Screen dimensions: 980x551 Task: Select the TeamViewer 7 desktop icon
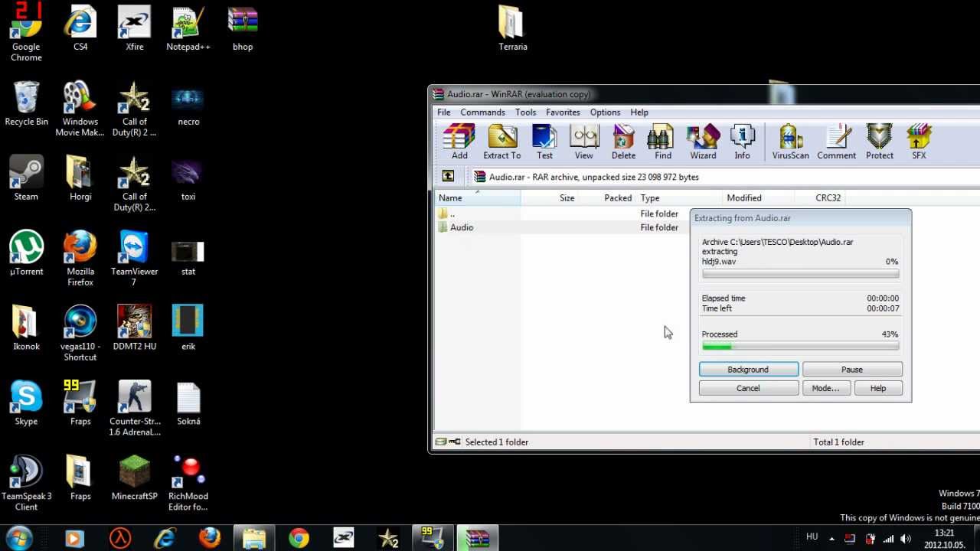point(135,259)
